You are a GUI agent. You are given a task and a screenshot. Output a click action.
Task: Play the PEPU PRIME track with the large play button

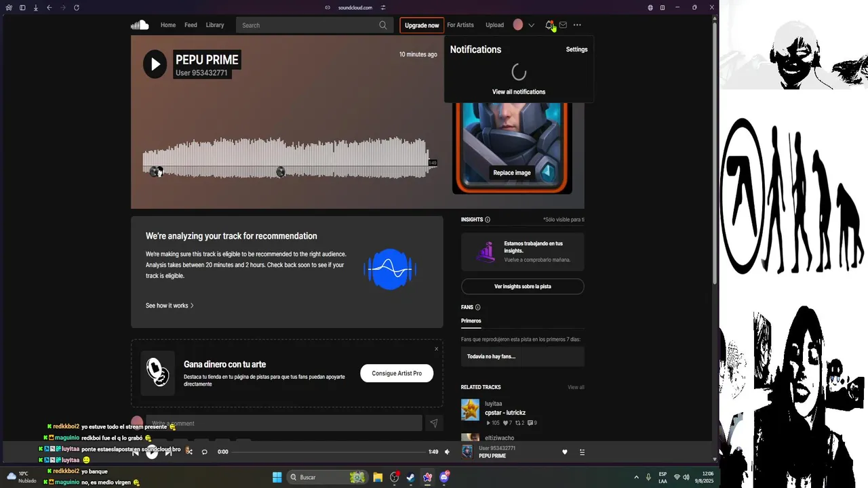(155, 64)
